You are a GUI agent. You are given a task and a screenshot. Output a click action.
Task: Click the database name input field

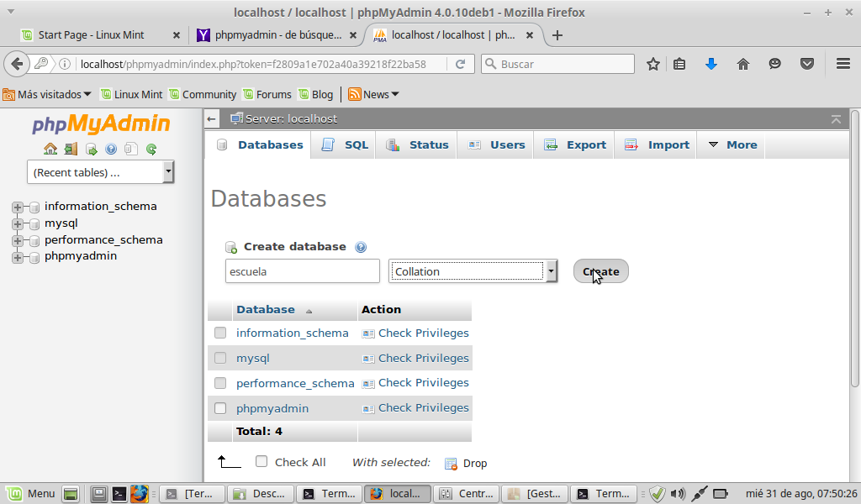(x=302, y=271)
